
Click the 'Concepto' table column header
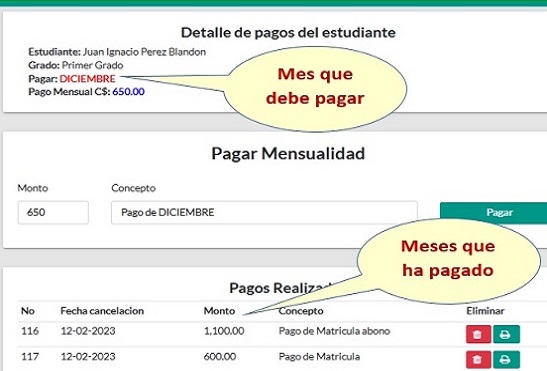[301, 311]
